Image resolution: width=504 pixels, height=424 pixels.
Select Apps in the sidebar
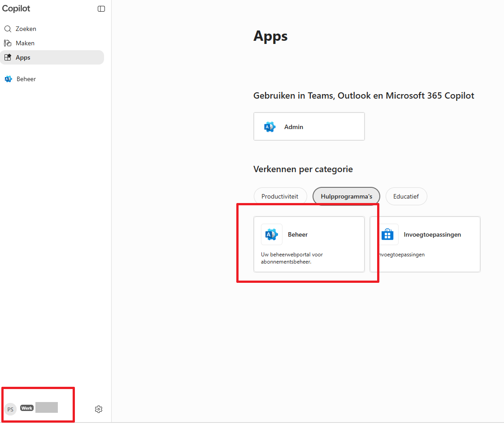coord(52,57)
